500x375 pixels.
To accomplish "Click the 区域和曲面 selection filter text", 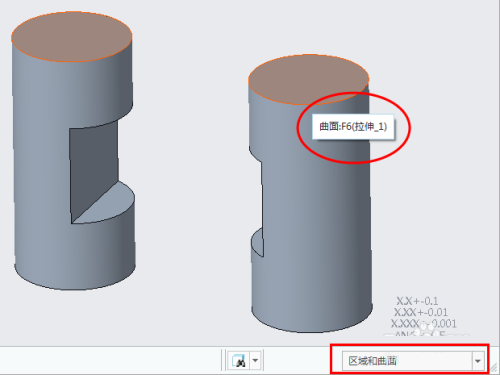I will 372,361.
